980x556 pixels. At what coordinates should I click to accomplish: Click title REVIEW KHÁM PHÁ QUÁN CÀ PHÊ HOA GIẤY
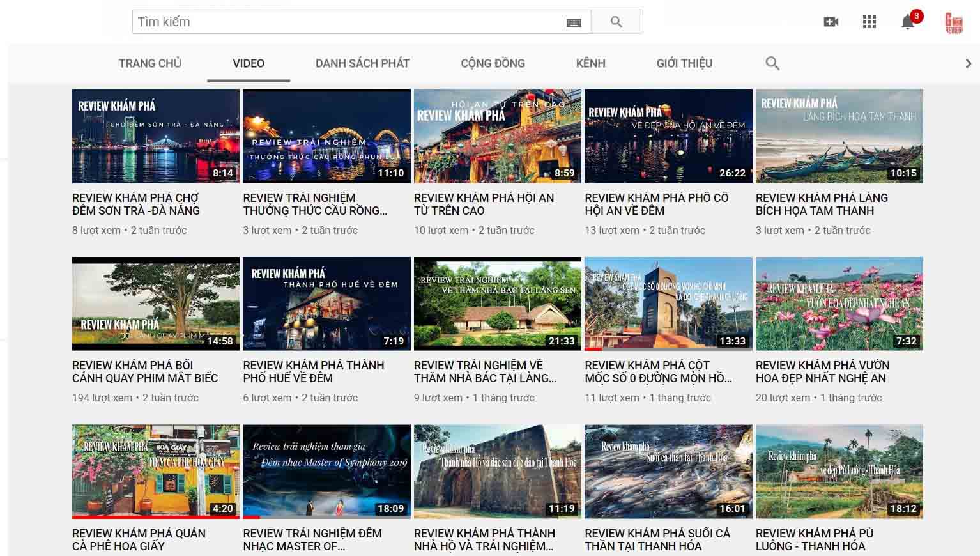pos(139,539)
